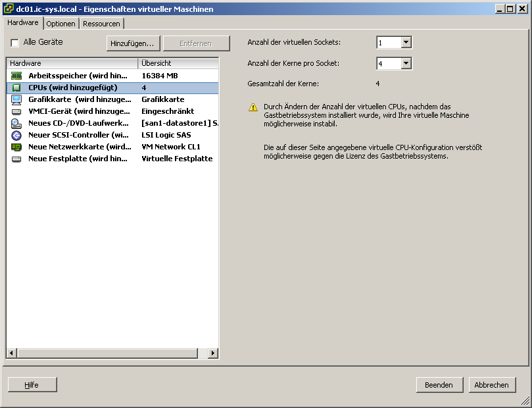Click the Grafikkarte monitor icon
532x408 pixels.
(x=16, y=99)
